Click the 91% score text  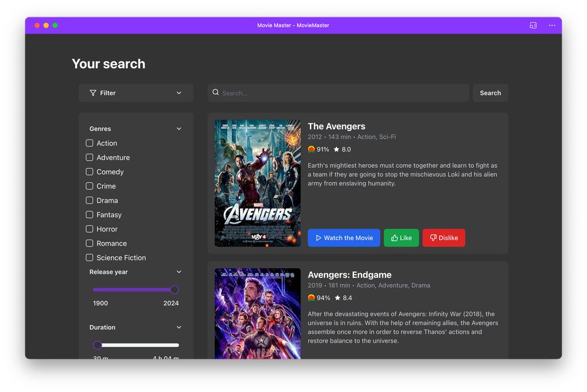click(323, 149)
